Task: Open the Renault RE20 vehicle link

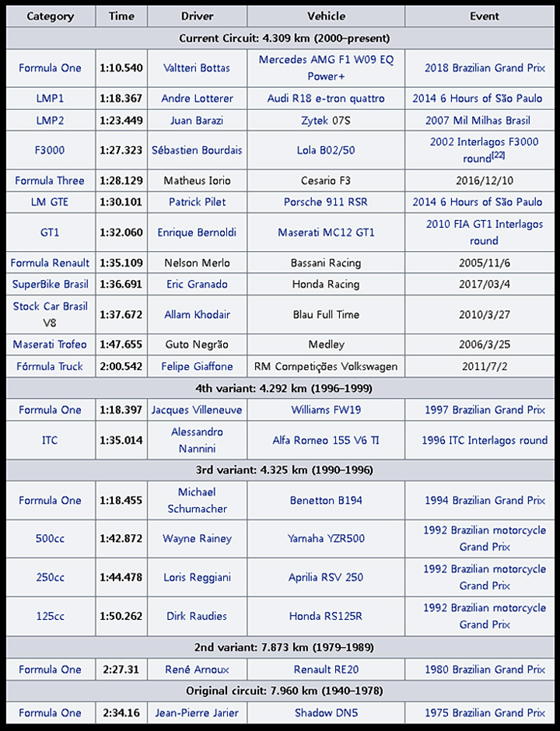Action: click(x=326, y=670)
